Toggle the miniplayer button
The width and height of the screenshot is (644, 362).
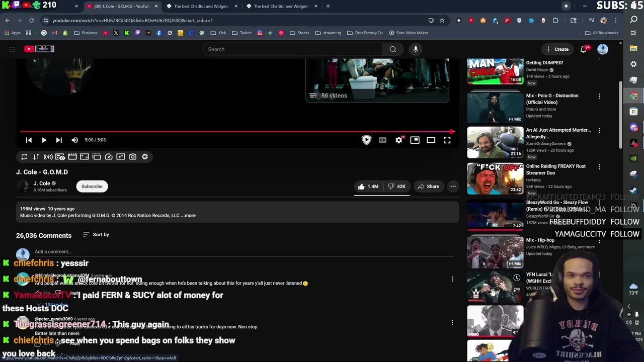tap(415, 140)
